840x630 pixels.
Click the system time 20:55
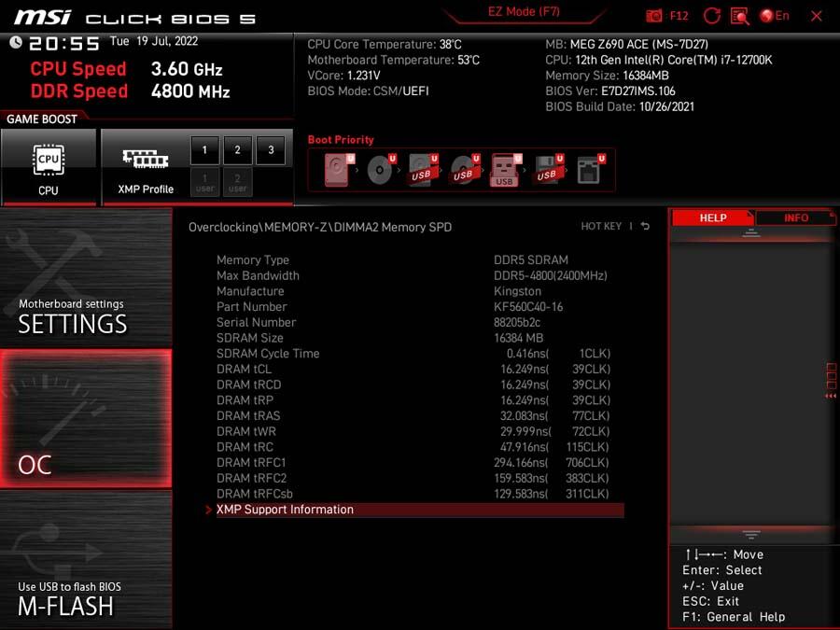(63, 43)
